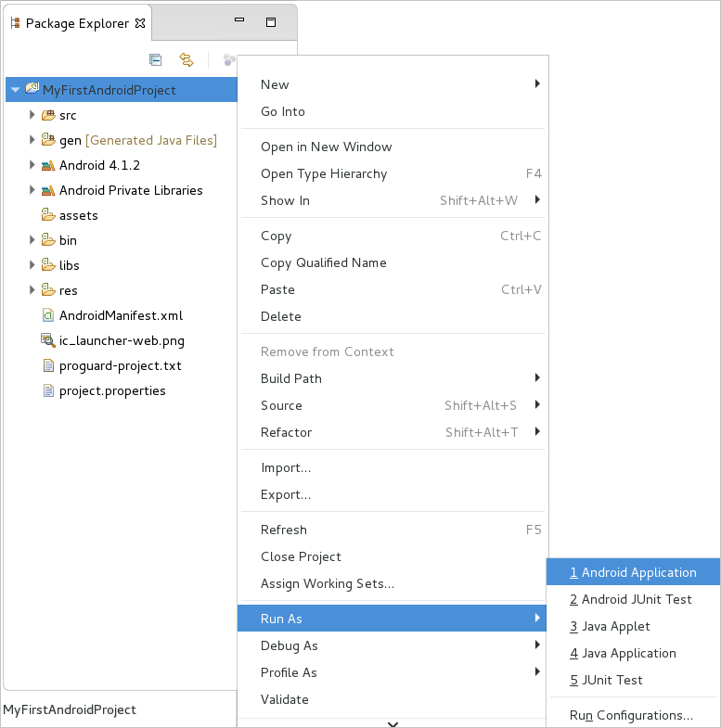Open the Run As submenu

[393, 619]
